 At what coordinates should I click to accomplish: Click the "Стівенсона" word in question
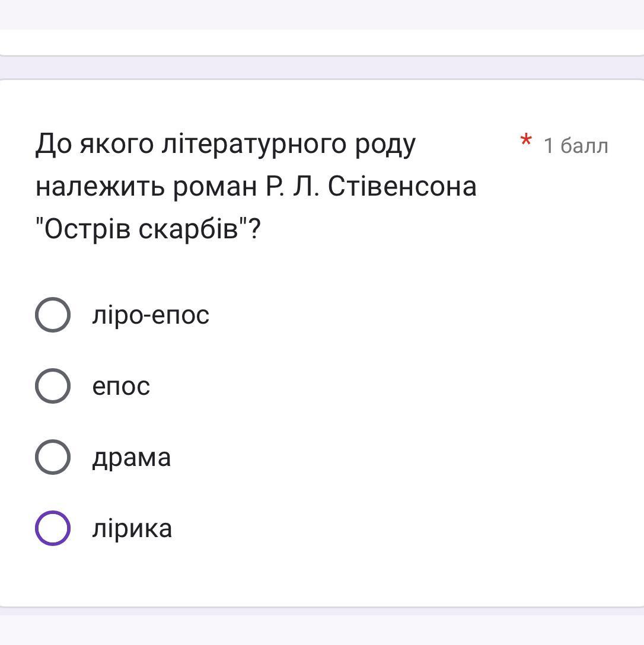point(402,187)
